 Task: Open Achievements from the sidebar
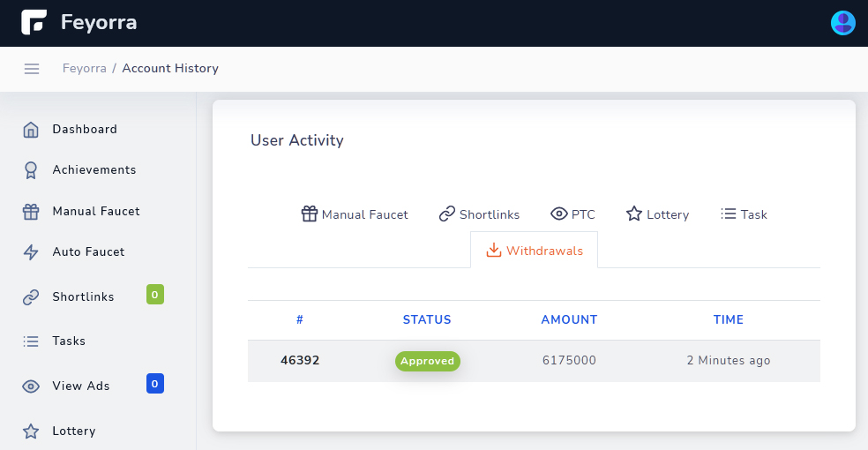click(x=94, y=170)
